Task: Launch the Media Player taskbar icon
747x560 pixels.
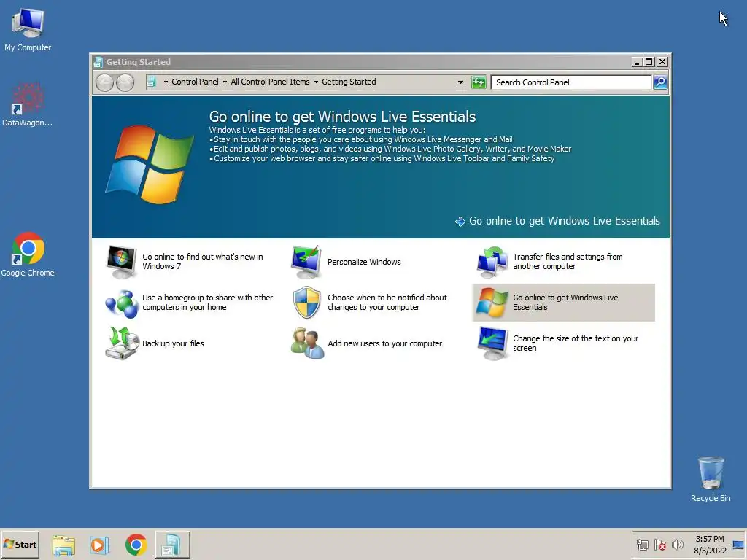Action: pos(99,545)
